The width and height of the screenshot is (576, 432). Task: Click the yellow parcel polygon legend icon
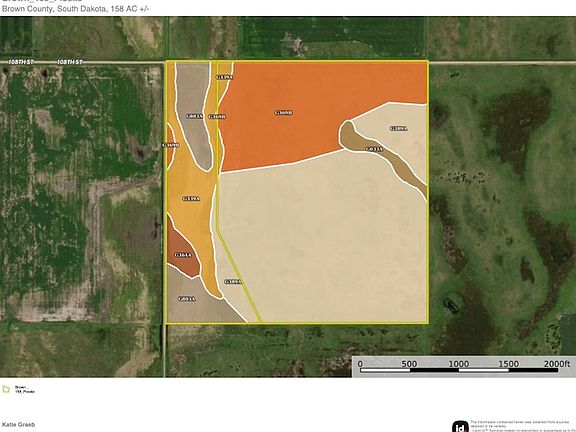[x=6, y=389]
